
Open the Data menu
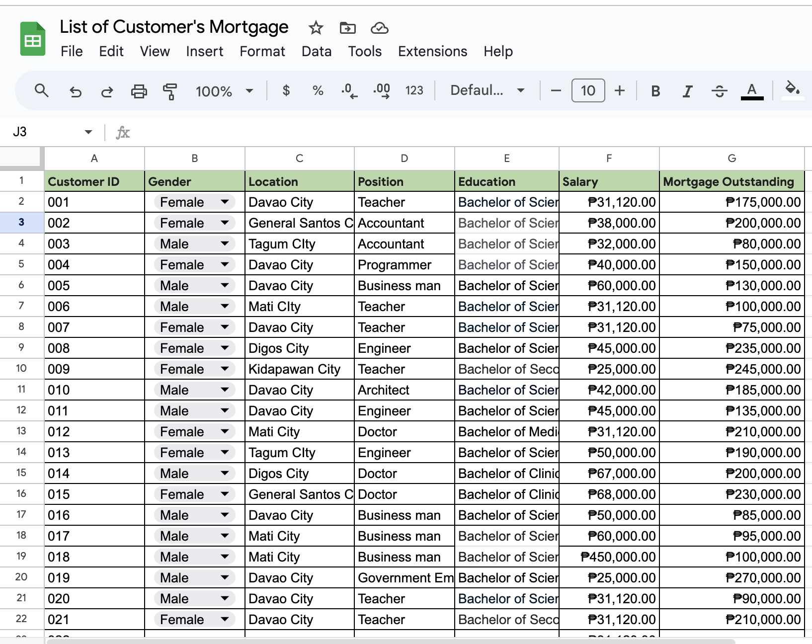pos(316,51)
